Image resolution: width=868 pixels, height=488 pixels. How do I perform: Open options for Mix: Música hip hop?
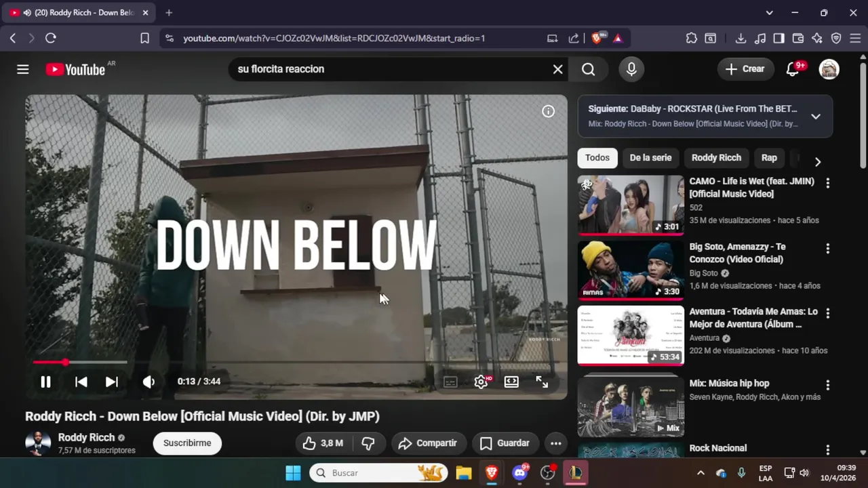827,385
